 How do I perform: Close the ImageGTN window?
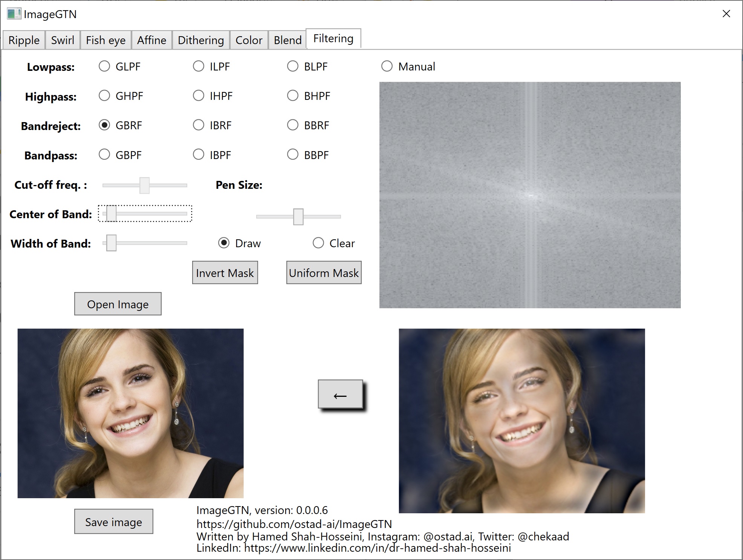pyautogui.click(x=726, y=14)
